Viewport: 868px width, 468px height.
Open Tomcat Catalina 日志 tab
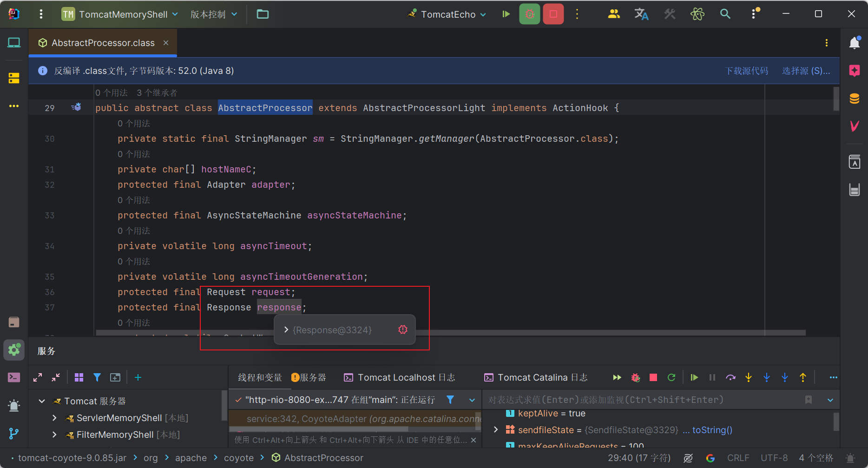pyautogui.click(x=536, y=377)
